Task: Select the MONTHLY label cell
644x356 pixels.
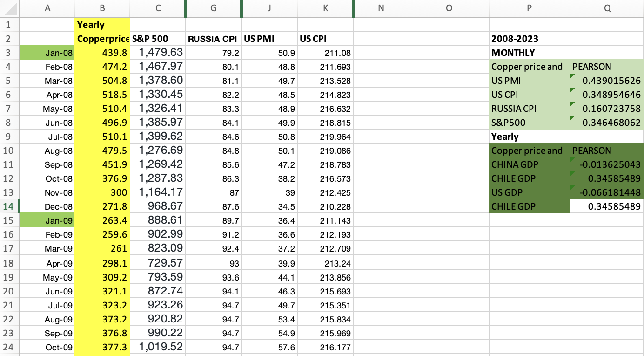Action: [530, 53]
